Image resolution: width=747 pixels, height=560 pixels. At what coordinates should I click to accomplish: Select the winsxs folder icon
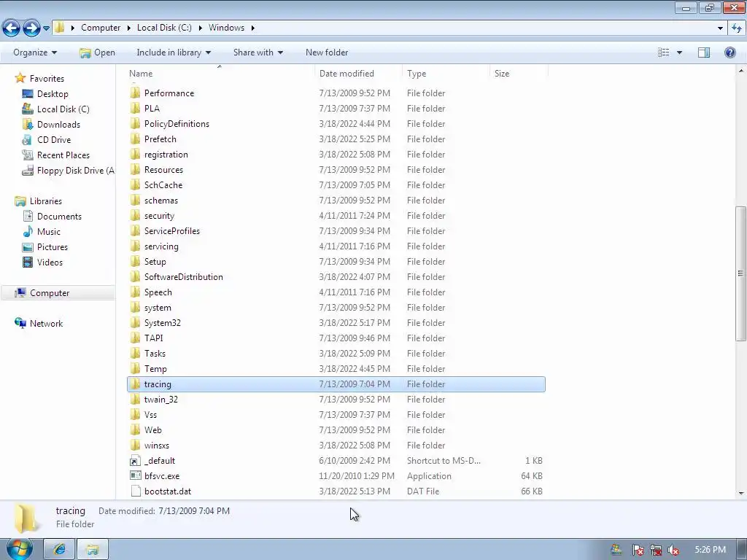(135, 446)
